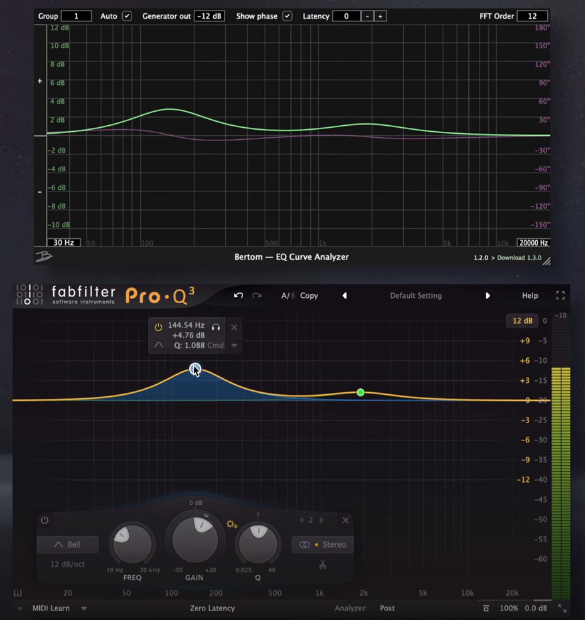Screen dimensions: 585x620
Task: Click the Latency value field
Action: (x=346, y=16)
